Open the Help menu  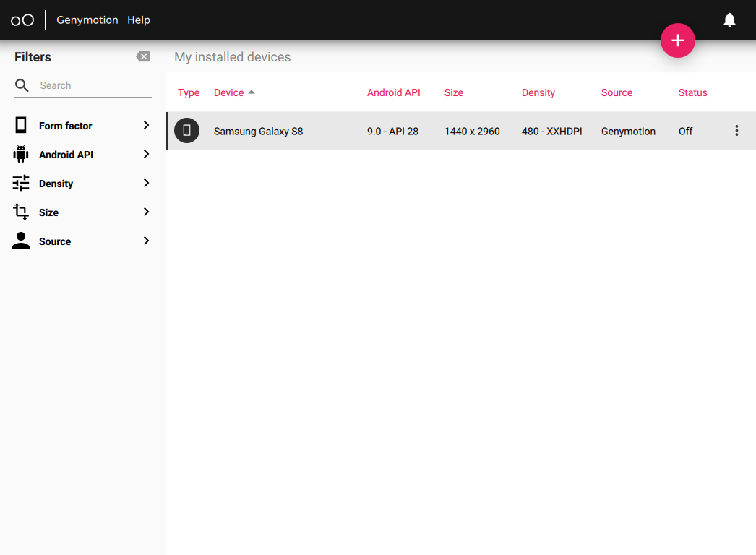(x=139, y=20)
